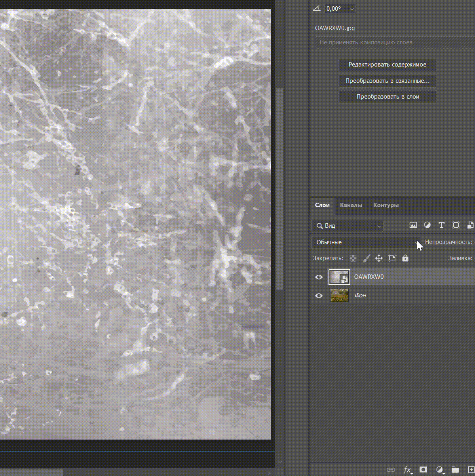This screenshot has width=475, height=476.
Task: Hide the OAWRXW0 layer
Action: [319, 277]
